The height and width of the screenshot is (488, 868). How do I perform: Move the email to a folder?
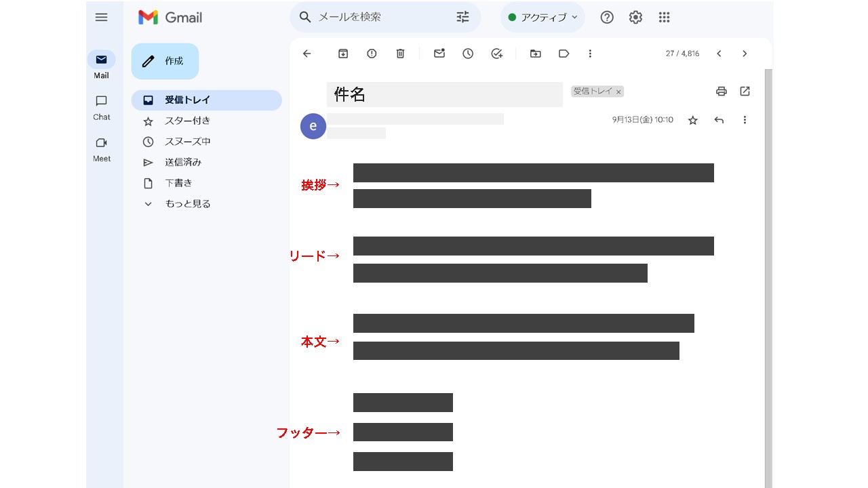(536, 53)
